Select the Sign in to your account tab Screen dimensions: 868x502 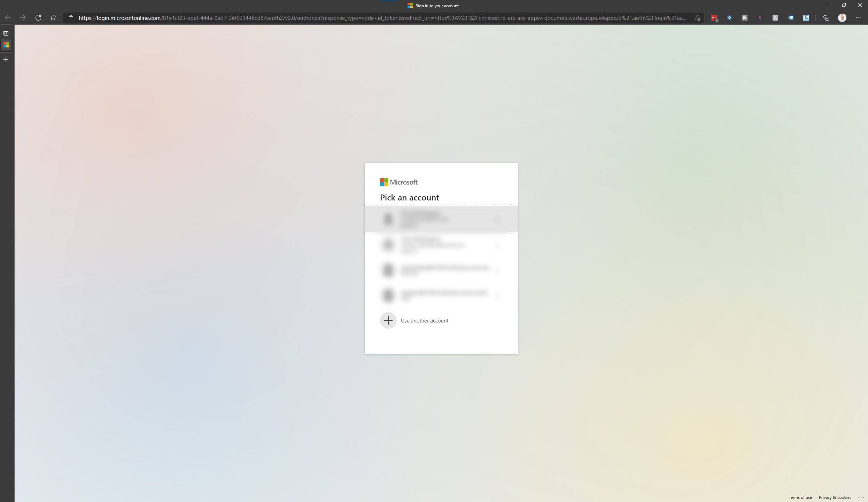click(x=433, y=6)
